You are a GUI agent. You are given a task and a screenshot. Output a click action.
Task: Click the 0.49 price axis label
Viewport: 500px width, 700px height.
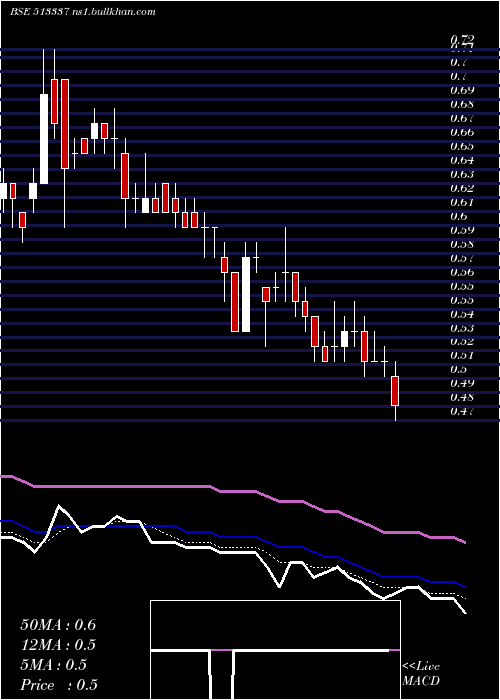click(462, 383)
